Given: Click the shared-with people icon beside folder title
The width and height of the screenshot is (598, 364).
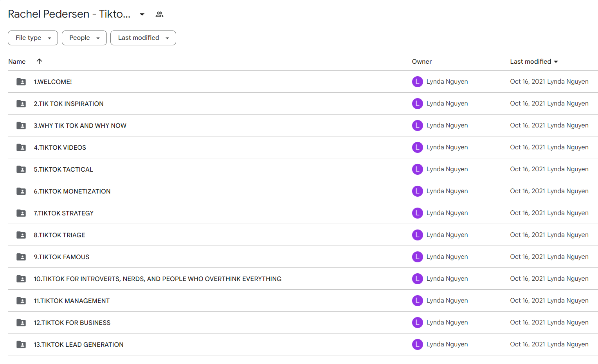Looking at the screenshot, I should pyautogui.click(x=159, y=14).
